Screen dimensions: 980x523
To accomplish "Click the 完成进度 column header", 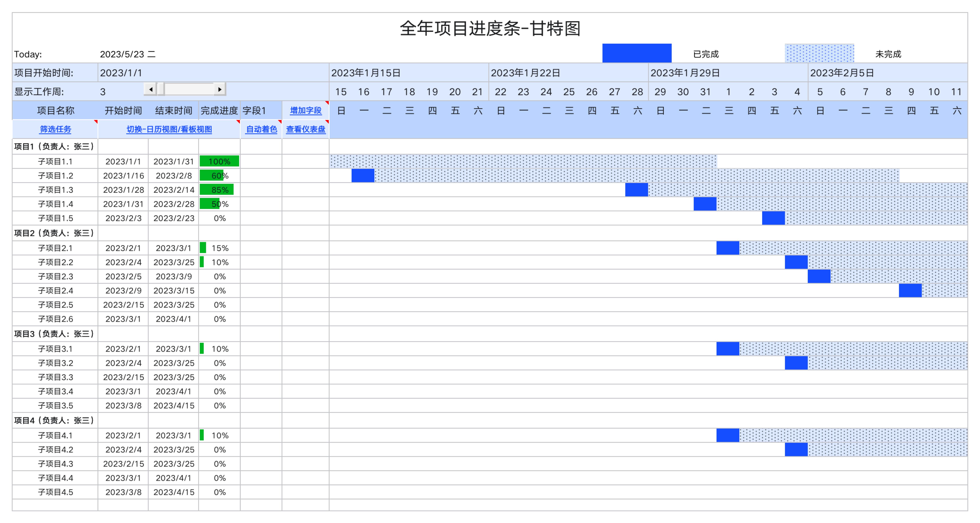I will coord(219,111).
